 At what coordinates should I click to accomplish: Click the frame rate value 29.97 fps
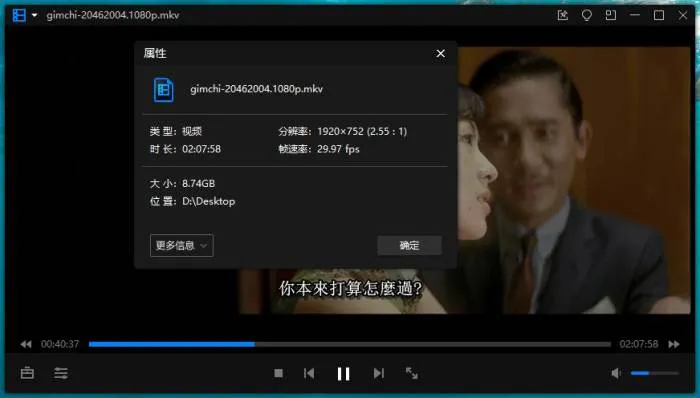click(338, 149)
